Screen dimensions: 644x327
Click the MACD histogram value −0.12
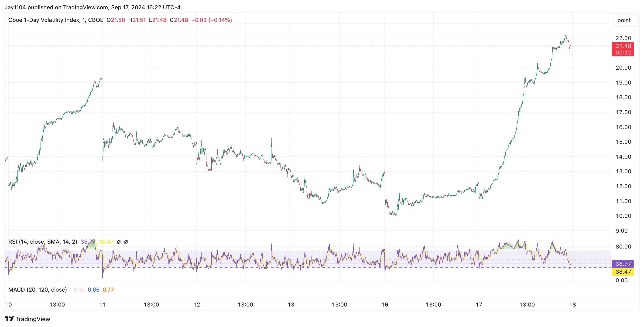point(77,290)
